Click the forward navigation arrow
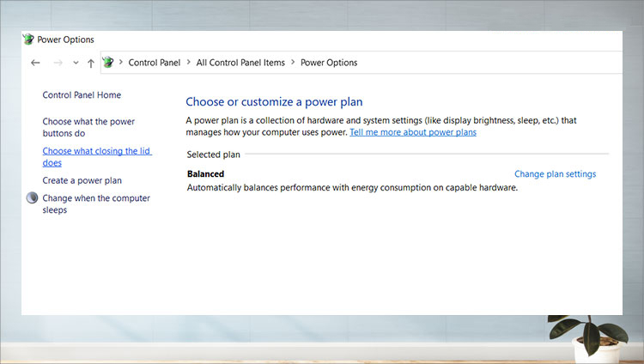This screenshot has width=644, height=364. click(58, 63)
